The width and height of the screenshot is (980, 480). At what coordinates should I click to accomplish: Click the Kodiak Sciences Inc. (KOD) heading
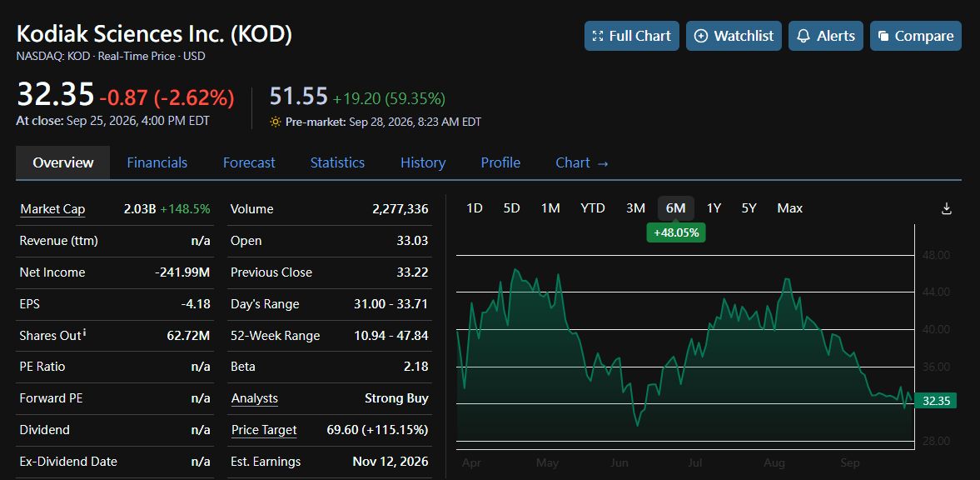pos(154,33)
